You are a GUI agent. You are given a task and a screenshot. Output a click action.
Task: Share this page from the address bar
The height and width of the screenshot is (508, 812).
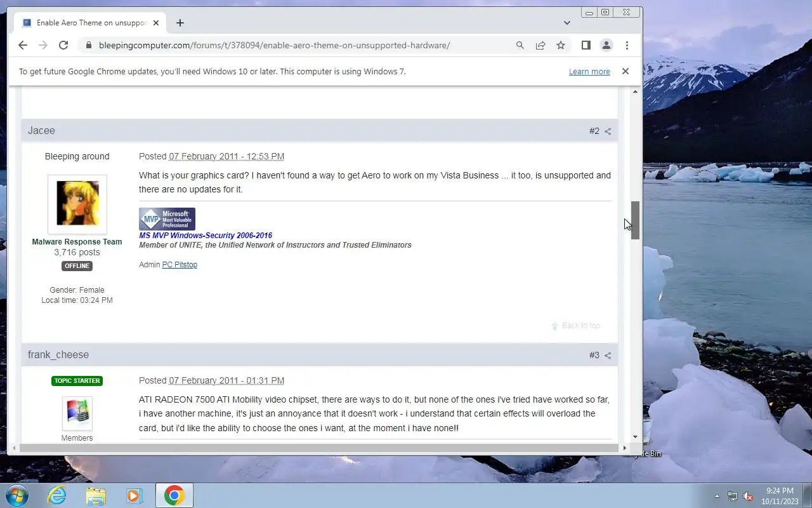[x=540, y=45]
